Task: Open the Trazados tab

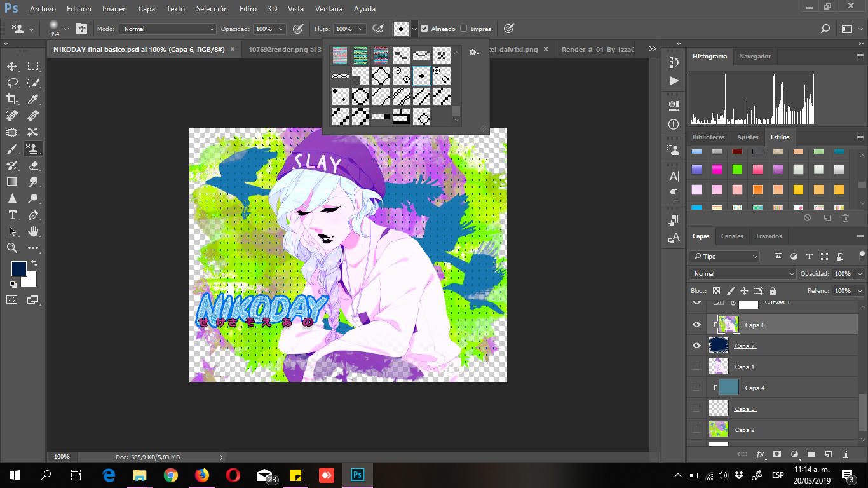Action: pyautogui.click(x=768, y=236)
